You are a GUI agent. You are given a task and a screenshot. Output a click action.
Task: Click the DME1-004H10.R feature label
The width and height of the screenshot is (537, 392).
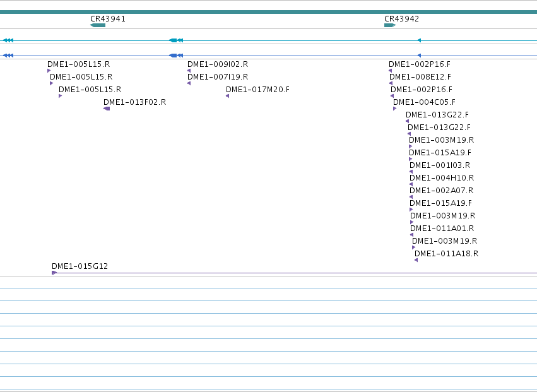442,178
